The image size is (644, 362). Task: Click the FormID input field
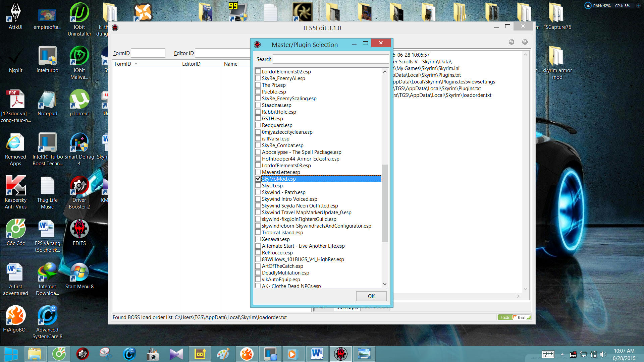(148, 53)
